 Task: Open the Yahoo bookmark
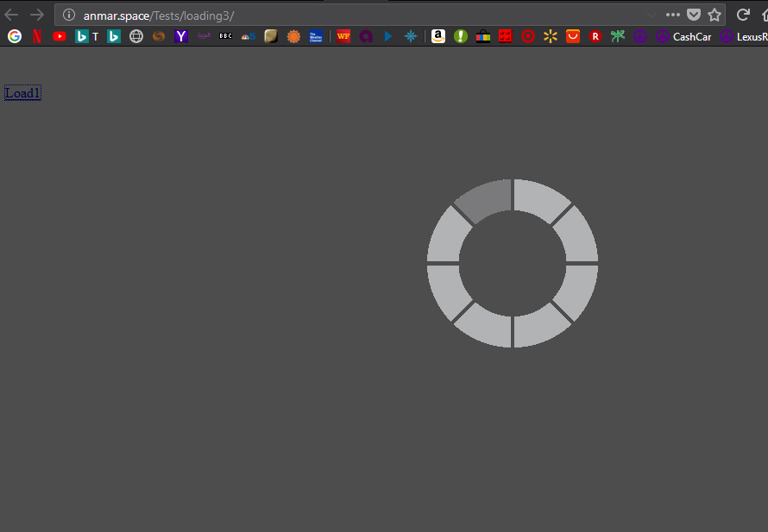tap(181, 36)
